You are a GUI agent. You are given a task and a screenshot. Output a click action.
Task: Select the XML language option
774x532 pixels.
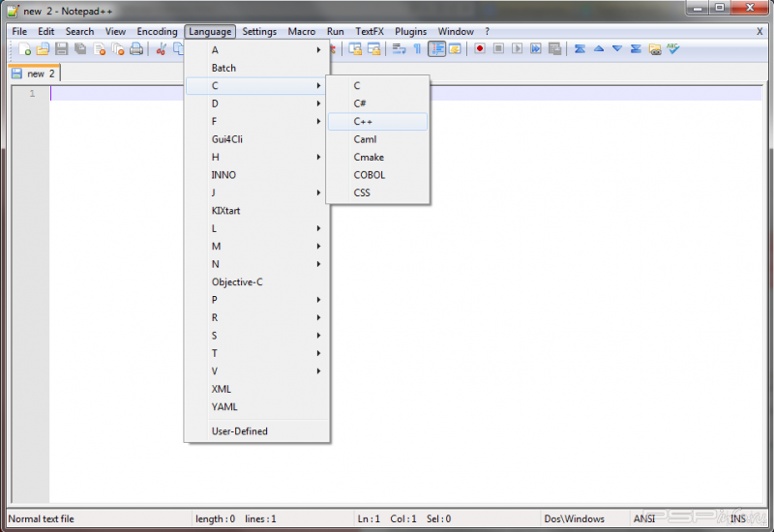222,389
